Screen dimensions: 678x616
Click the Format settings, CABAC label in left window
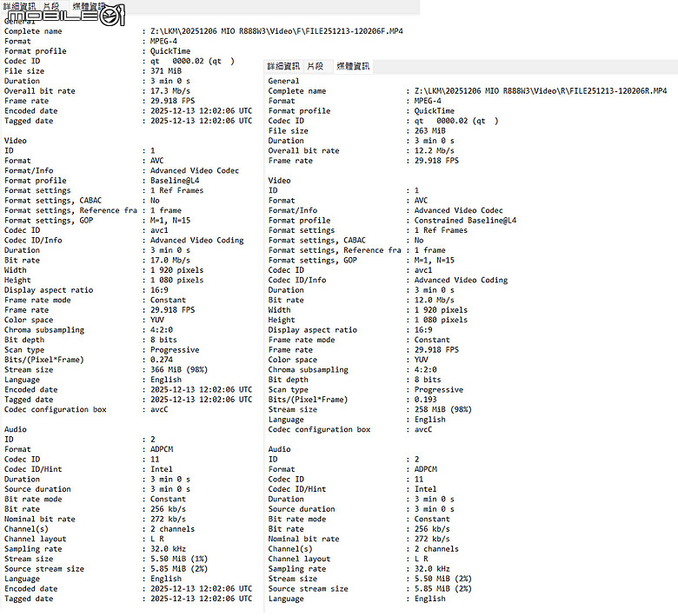coord(53,200)
